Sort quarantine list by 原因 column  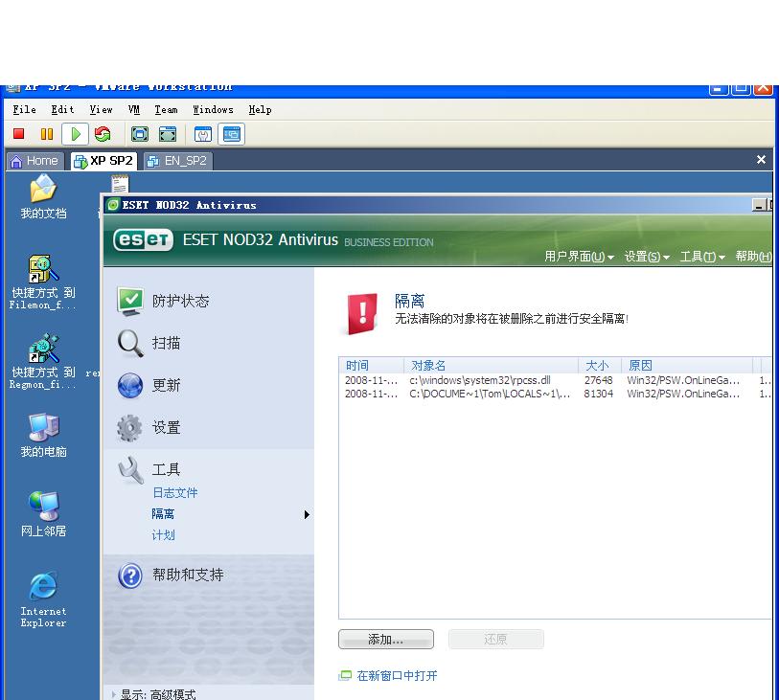click(687, 366)
